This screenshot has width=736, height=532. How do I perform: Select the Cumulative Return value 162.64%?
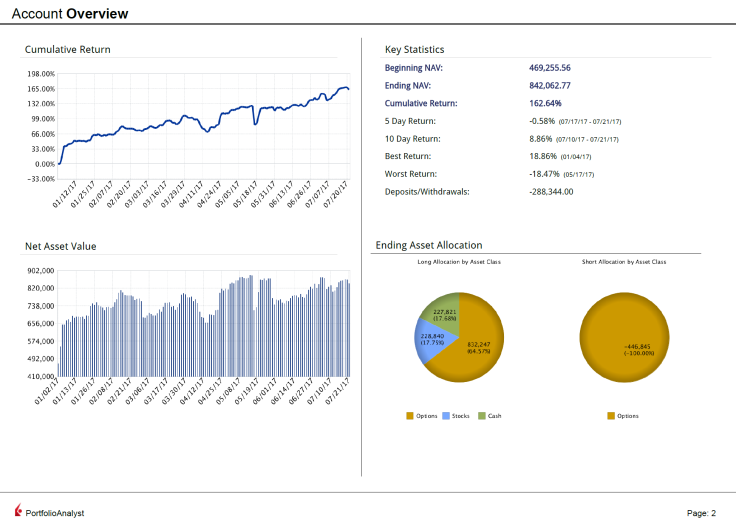click(545, 103)
